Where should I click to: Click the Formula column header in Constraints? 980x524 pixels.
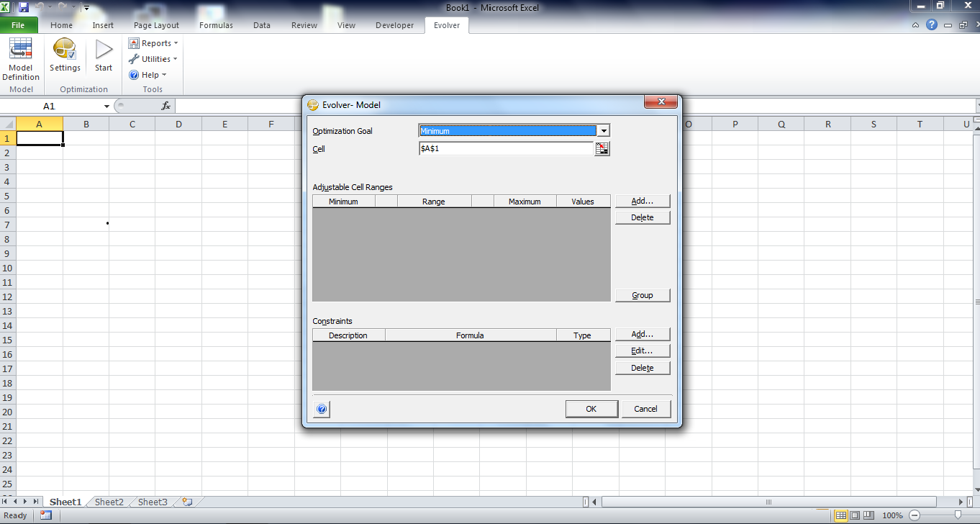(x=471, y=335)
